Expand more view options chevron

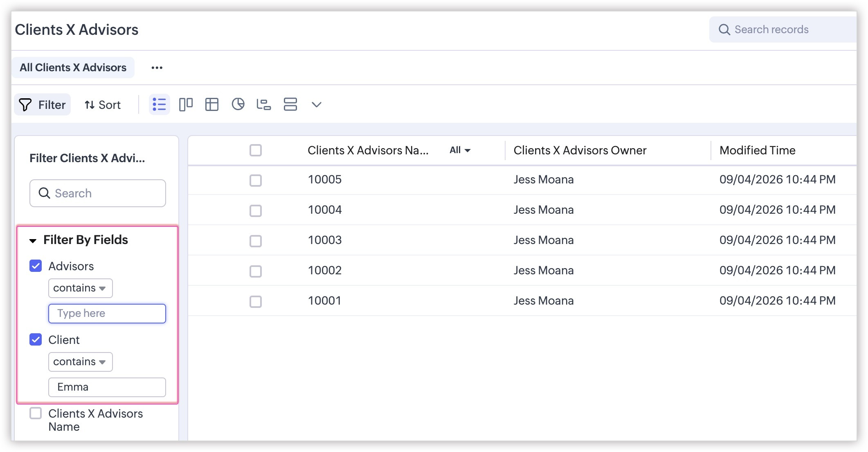click(316, 104)
